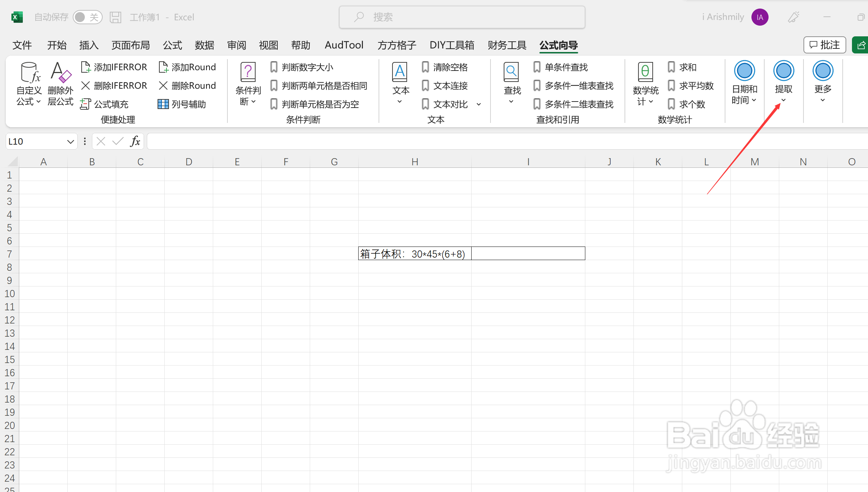The width and height of the screenshot is (868, 492).
Task: Open the 文件 menu tab
Action: [22, 45]
